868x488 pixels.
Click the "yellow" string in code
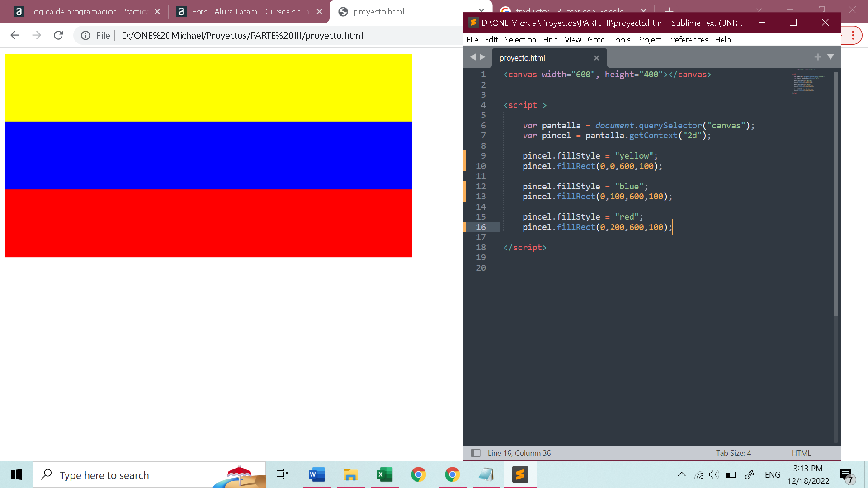point(634,156)
